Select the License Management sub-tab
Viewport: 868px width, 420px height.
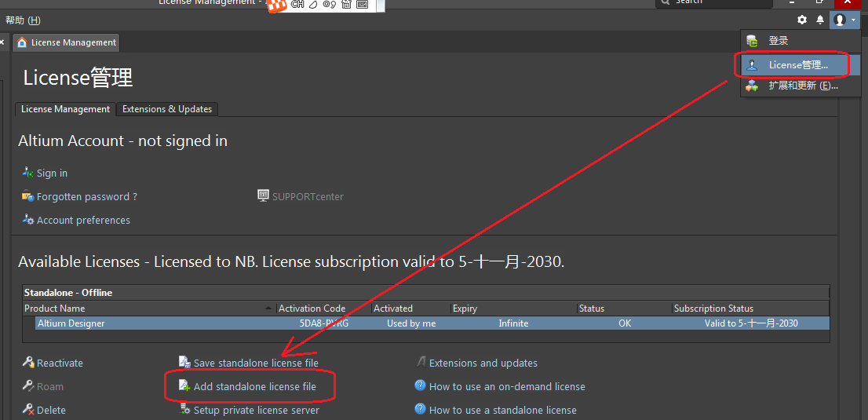click(65, 109)
